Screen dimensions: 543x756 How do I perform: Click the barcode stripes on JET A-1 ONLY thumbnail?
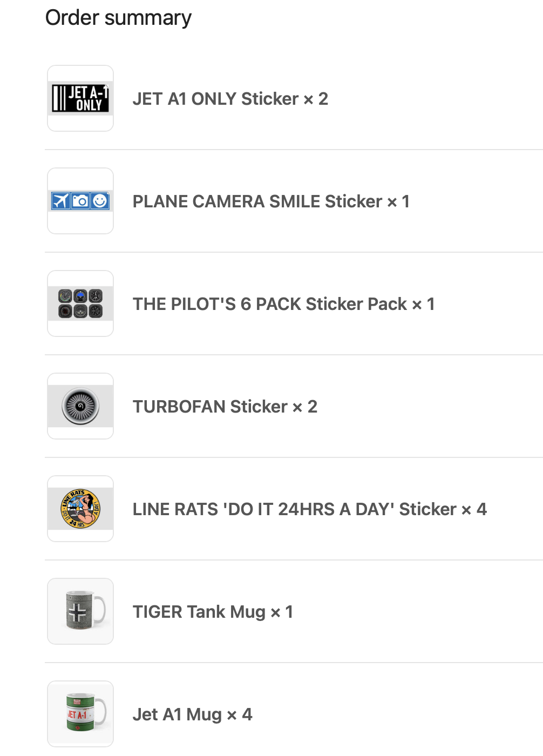(x=59, y=98)
